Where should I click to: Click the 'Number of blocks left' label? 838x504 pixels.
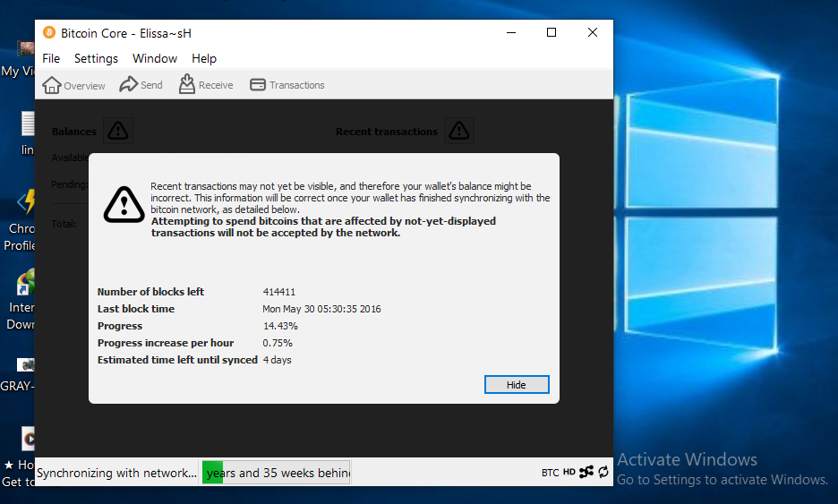(150, 292)
